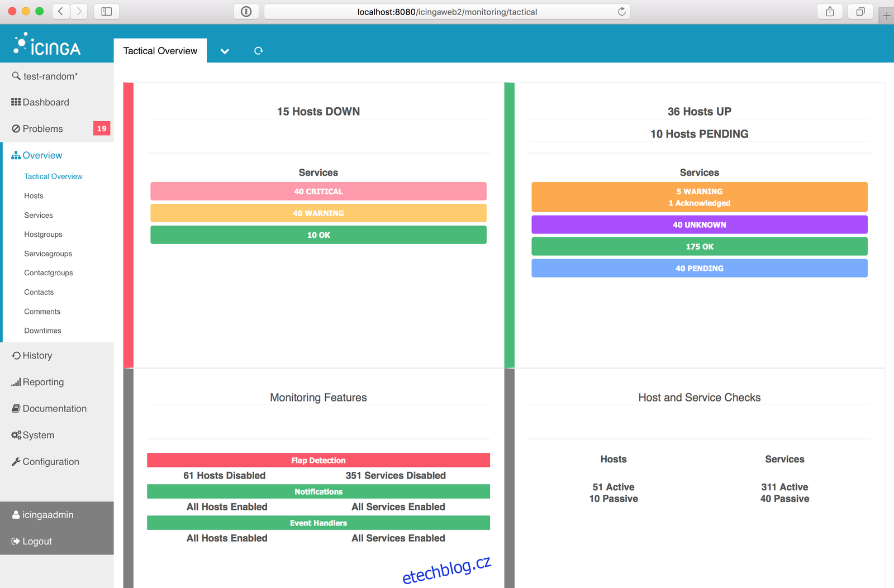The image size is (894, 588).
Task: Click the Reporting bar chart icon
Action: click(x=16, y=383)
